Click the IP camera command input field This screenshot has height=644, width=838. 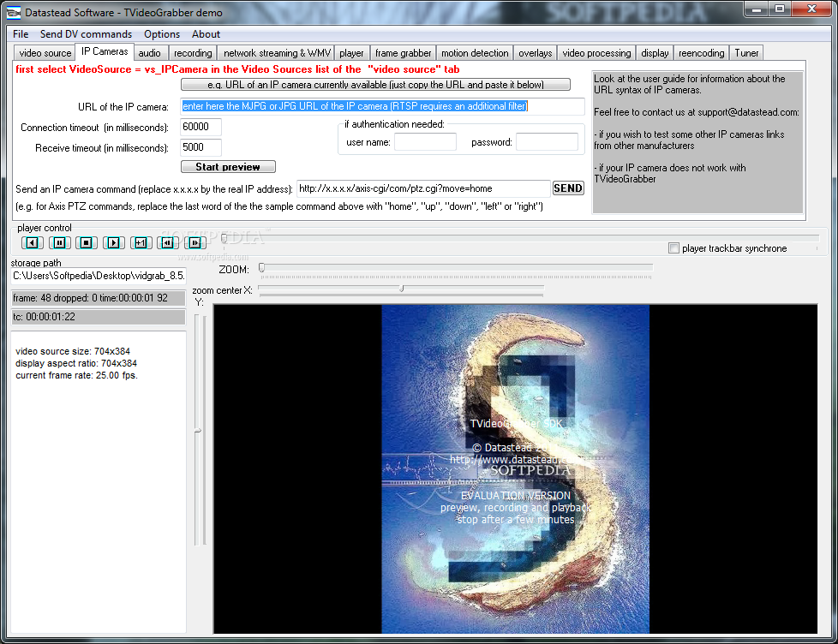coord(423,188)
